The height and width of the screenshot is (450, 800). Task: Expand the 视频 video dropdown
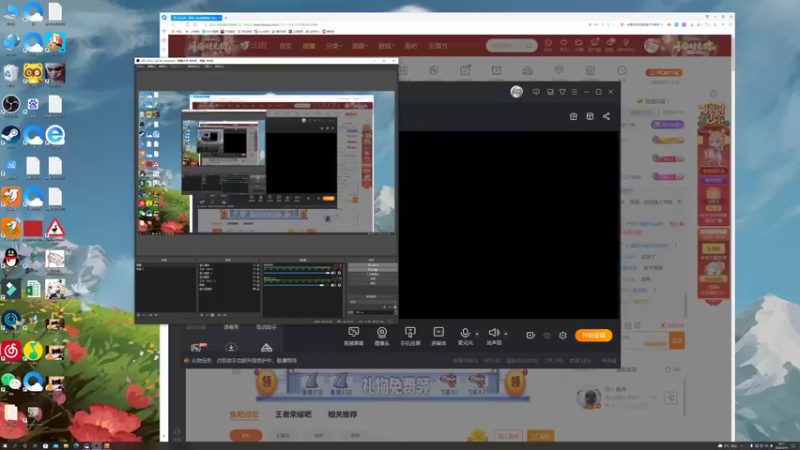click(359, 46)
